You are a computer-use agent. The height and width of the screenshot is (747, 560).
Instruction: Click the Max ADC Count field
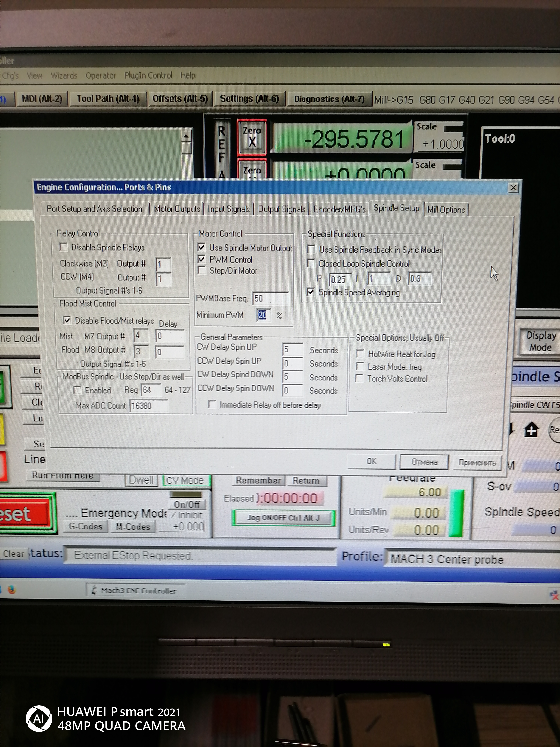pos(149,406)
